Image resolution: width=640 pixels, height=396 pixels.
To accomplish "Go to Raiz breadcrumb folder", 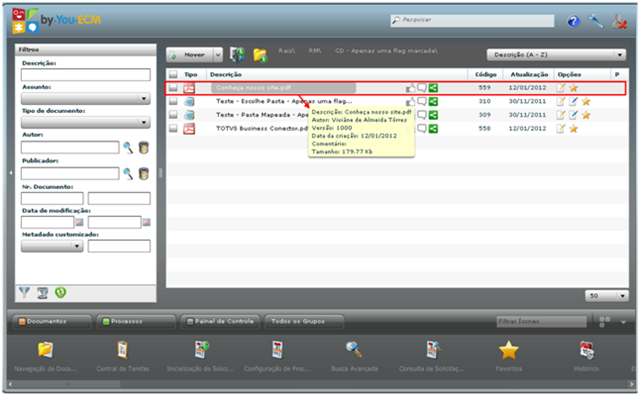I will point(287,51).
